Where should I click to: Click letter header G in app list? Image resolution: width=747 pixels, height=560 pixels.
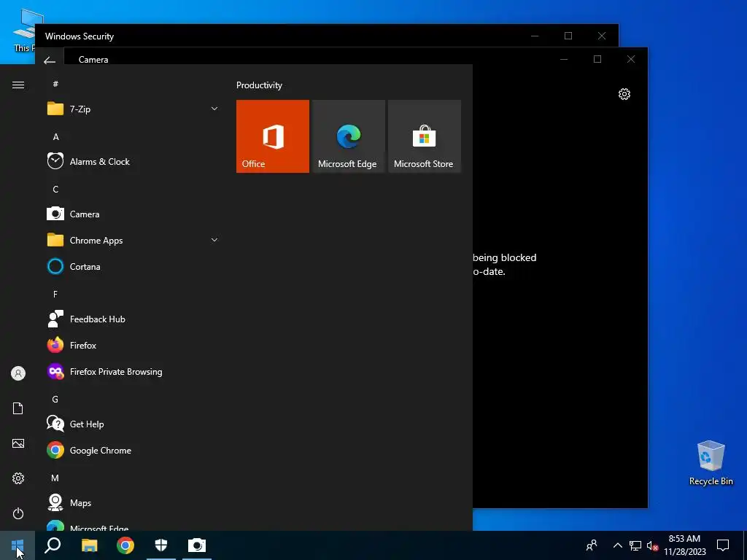[55, 399]
